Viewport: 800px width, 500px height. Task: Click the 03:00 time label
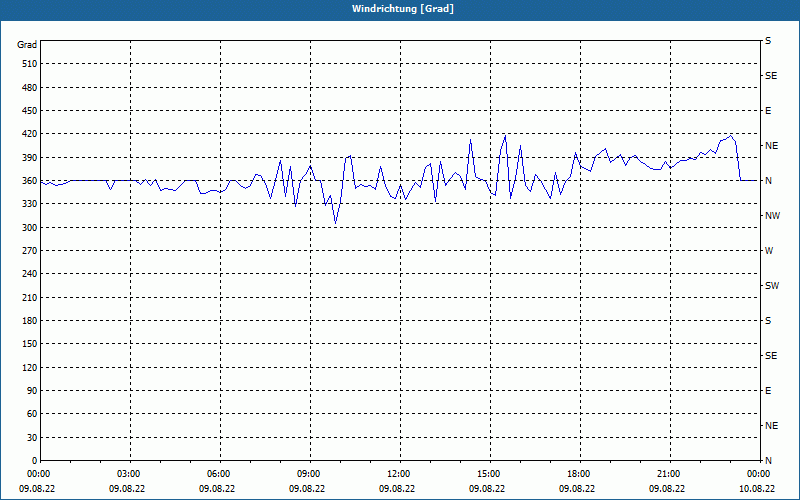[x=130, y=474]
